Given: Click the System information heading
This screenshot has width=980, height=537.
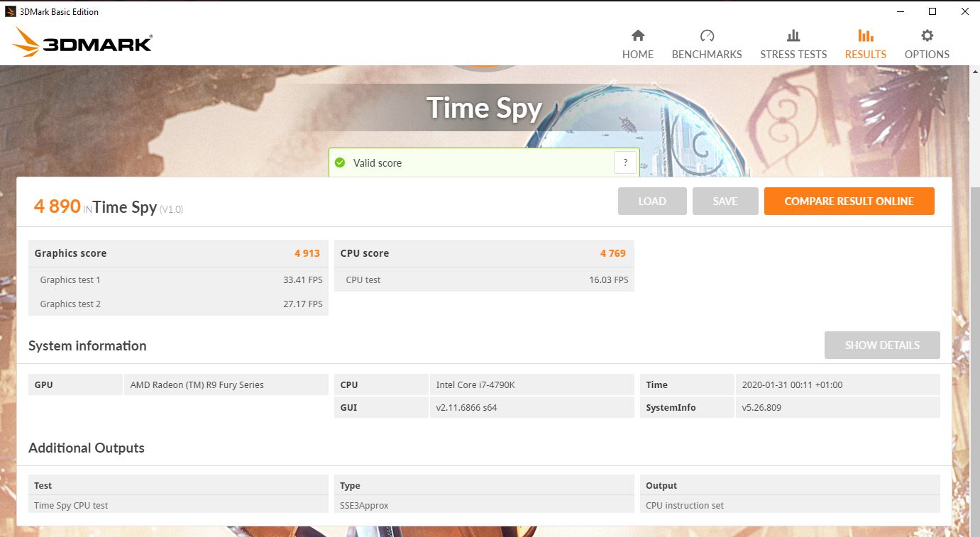Looking at the screenshot, I should [x=87, y=345].
